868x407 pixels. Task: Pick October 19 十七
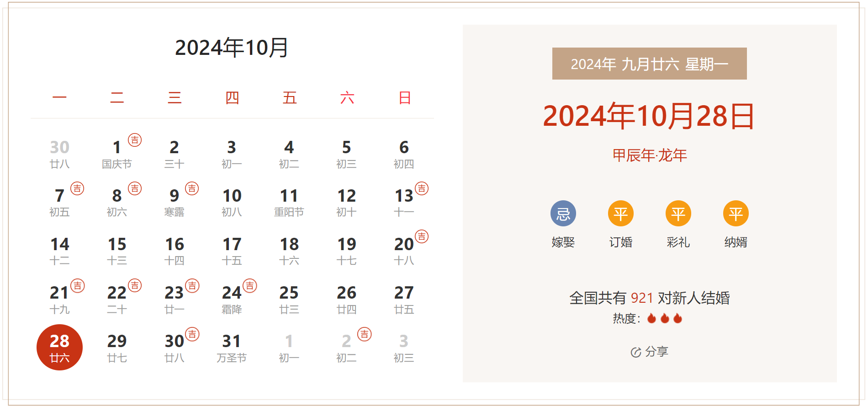pos(347,251)
